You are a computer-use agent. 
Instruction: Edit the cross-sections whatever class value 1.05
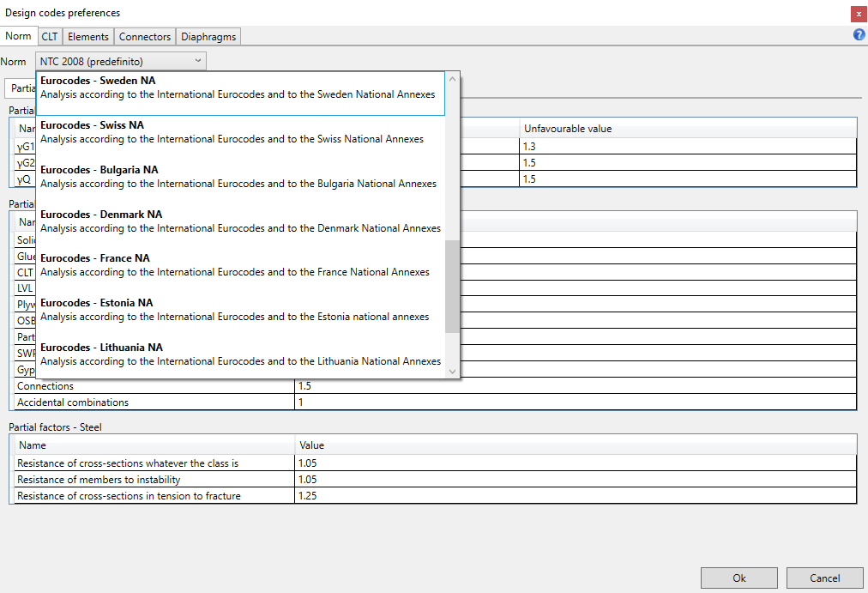[x=576, y=463]
